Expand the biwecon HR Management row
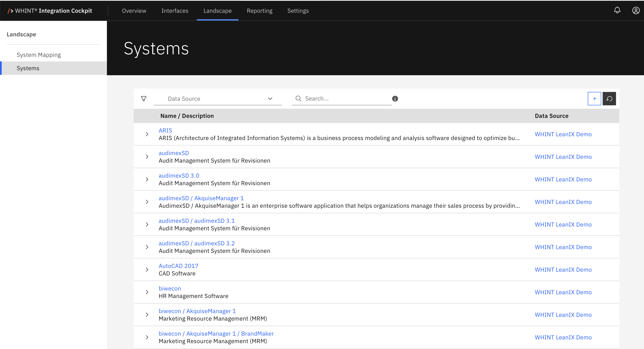 coord(147,292)
